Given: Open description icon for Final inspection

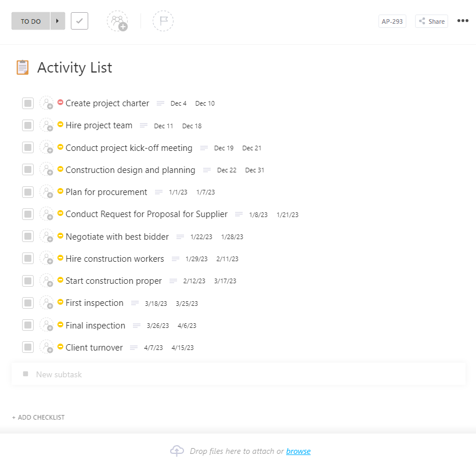Looking at the screenshot, I should 136,326.
